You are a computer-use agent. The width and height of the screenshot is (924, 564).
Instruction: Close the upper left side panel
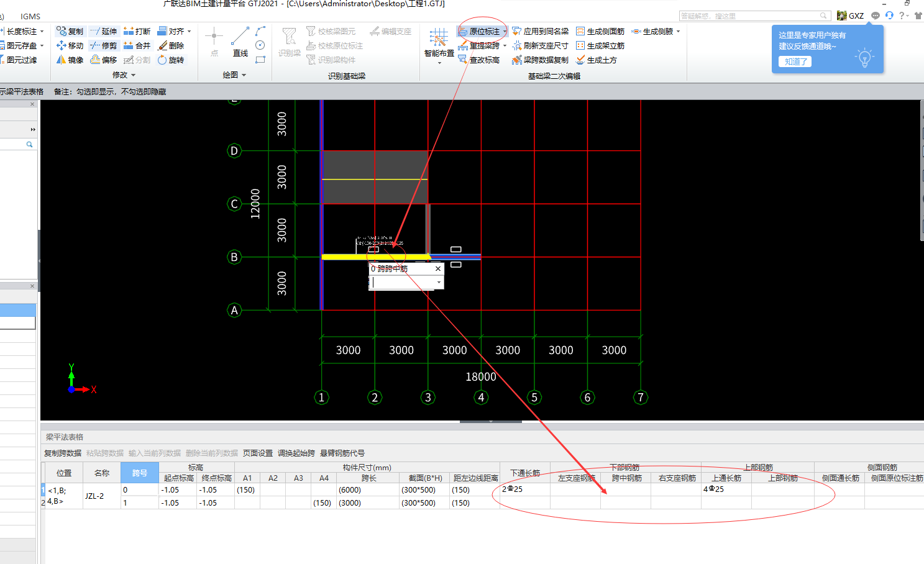pos(33,104)
